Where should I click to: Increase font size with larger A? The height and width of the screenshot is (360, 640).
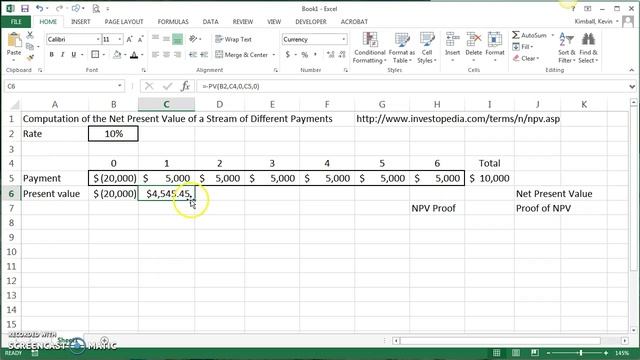(129, 39)
